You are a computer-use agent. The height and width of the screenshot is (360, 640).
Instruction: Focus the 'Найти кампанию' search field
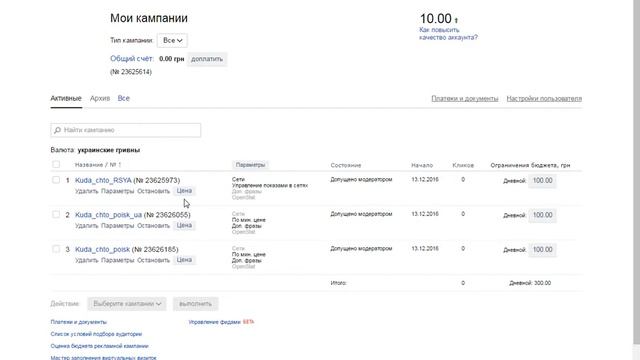point(126,130)
